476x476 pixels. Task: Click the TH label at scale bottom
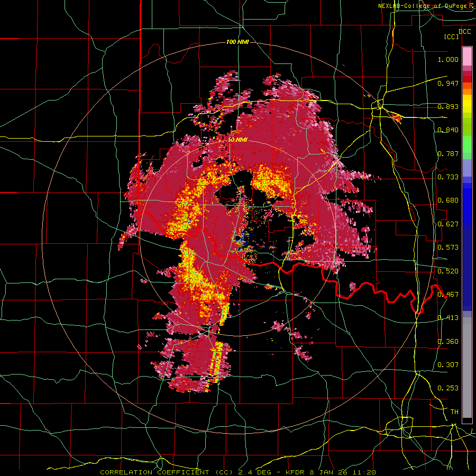[x=454, y=411]
